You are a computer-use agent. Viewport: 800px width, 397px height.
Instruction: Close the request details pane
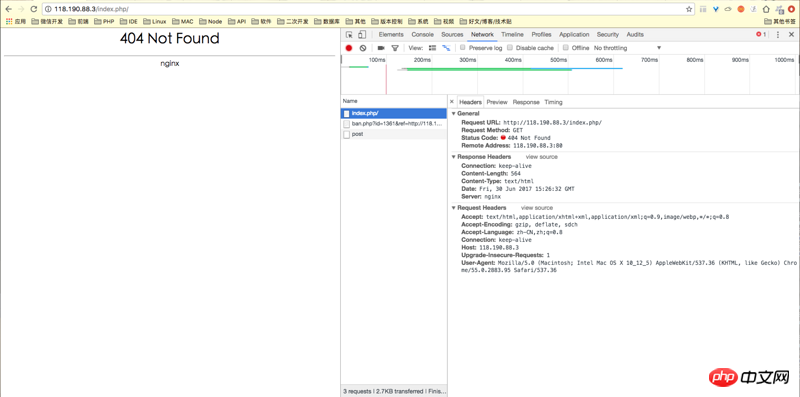tap(452, 102)
